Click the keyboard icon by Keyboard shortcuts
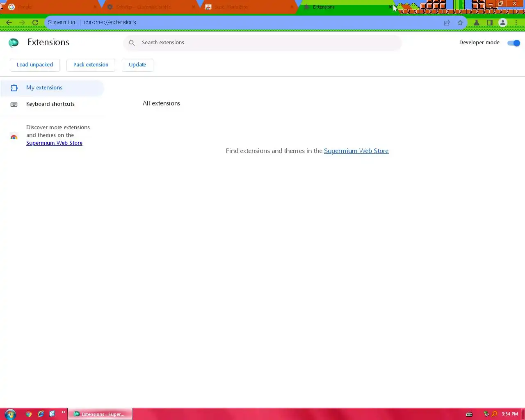The width and height of the screenshot is (525, 420). point(14,104)
